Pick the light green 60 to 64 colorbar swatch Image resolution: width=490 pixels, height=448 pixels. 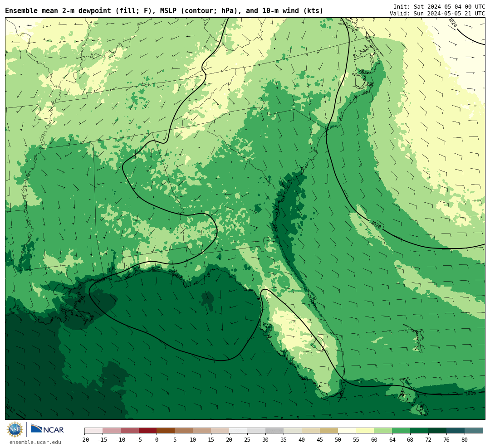[x=383, y=431]
